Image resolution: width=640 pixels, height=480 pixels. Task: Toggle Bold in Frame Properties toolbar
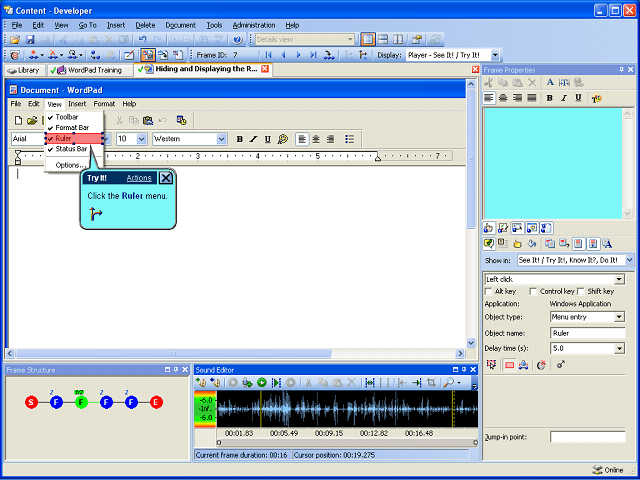550,98
